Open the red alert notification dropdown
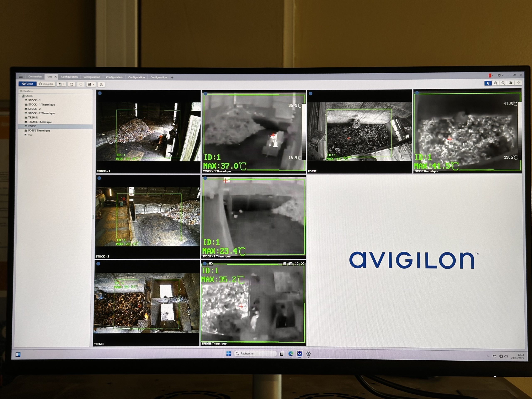This screenshot has width=532, height=399. [491, 75]
